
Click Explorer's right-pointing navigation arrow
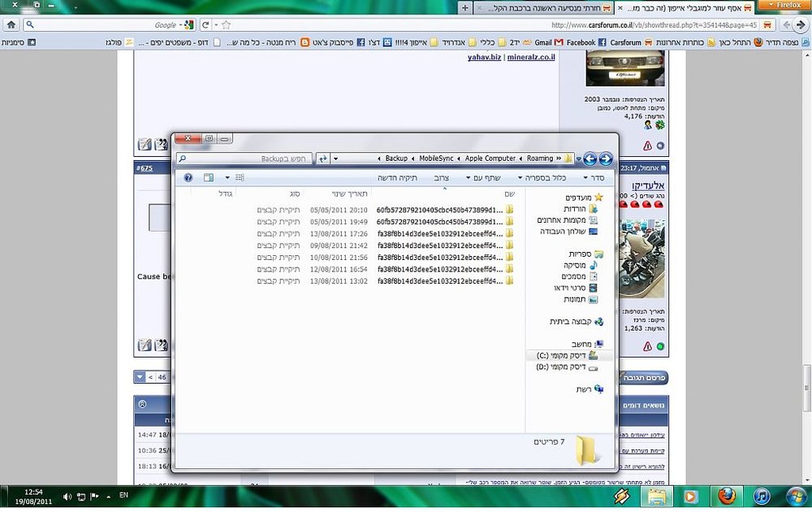pyautogui.click(x=606, y=158)
